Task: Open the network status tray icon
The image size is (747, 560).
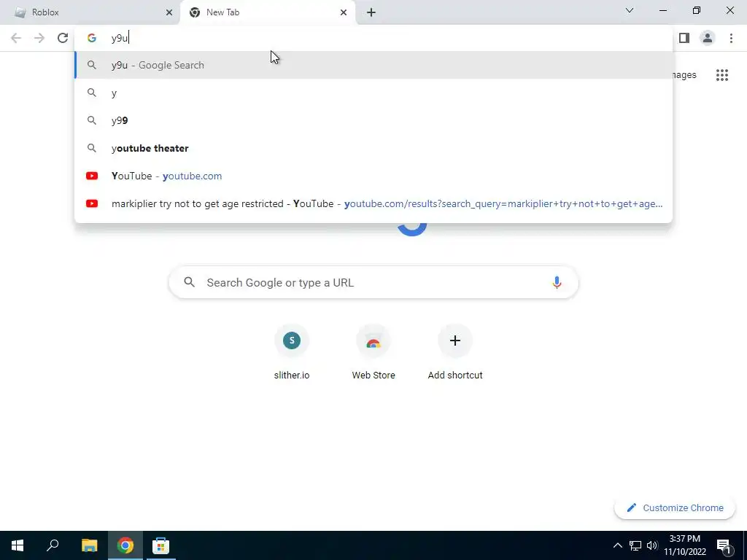Action: (635, 545)
